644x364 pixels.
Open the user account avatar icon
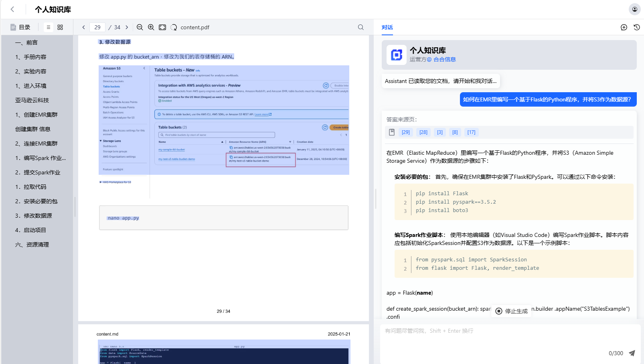click(x=634, y=9)
